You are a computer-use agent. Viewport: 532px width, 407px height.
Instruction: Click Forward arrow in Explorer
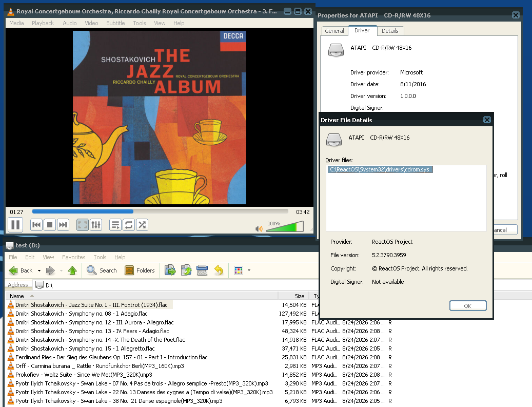(50, 270)
